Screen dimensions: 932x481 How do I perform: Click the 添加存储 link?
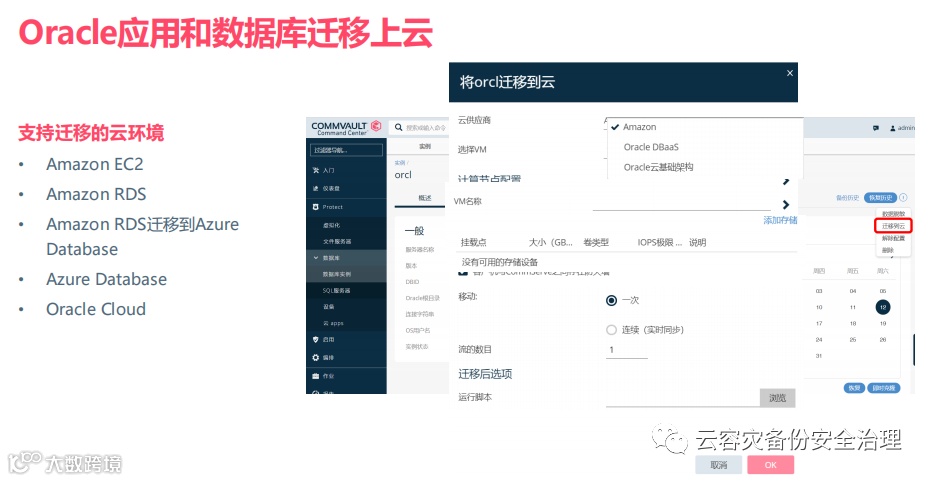pos(780,221)
